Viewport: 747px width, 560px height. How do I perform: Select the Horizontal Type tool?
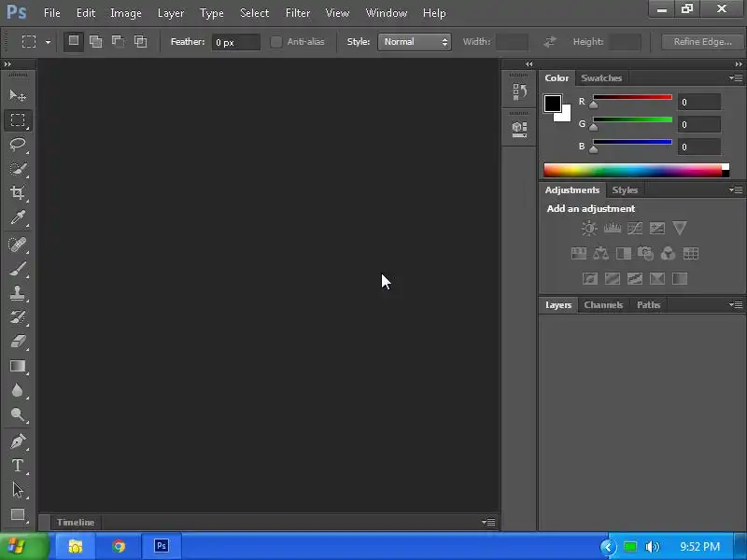[18, 466]
